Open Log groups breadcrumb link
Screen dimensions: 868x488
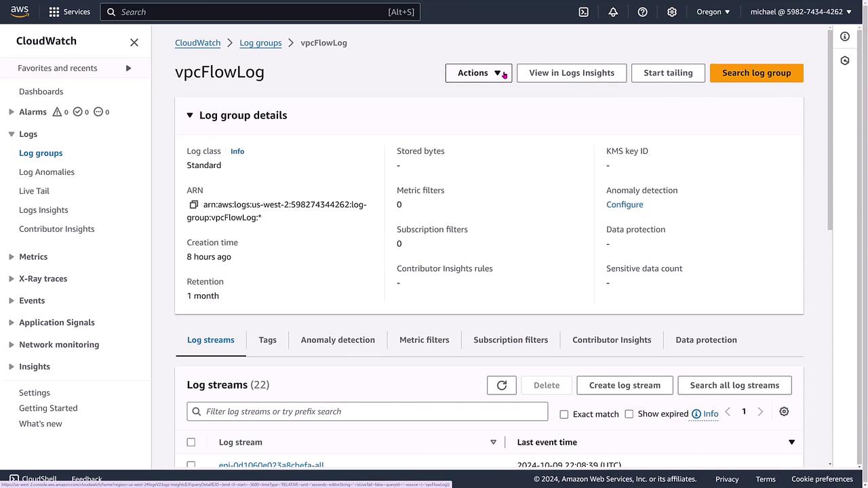click(260, 42)
